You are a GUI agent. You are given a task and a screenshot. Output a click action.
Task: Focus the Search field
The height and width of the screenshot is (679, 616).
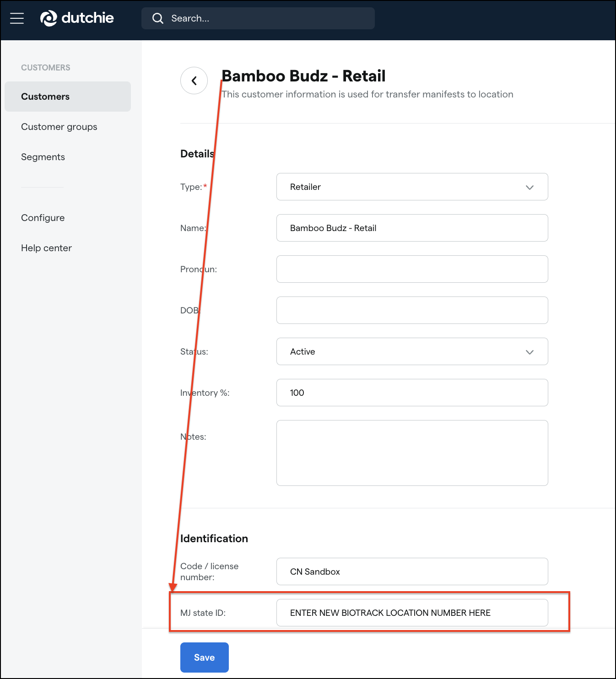[x=258, y=18]
